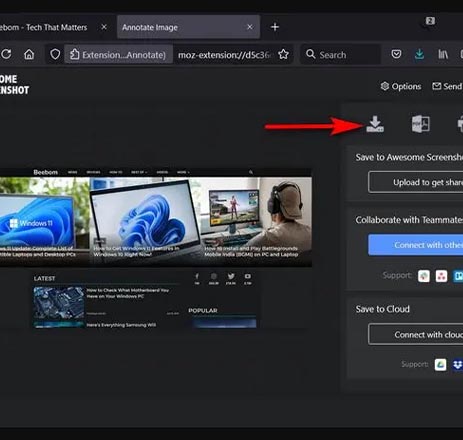Open a new tab with plus button

point(275,27)
